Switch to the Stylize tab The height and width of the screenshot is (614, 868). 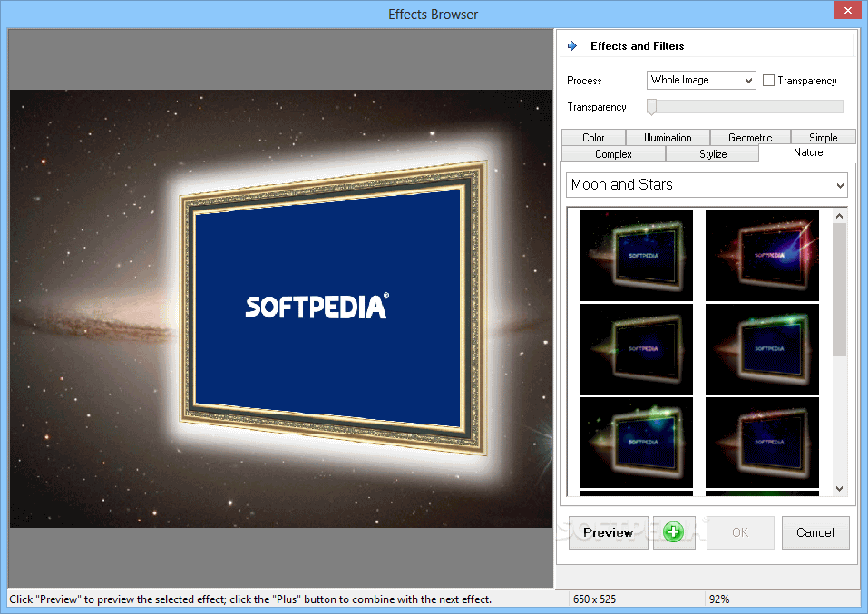(712, 154)
